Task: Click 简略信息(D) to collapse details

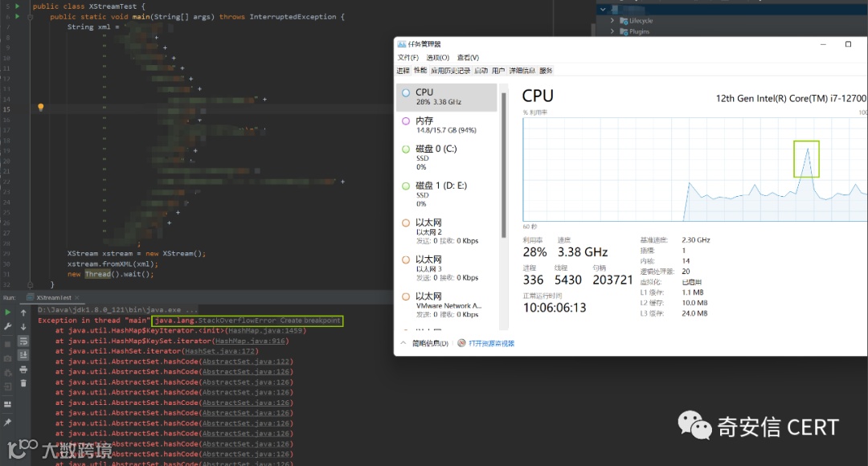Action: [x=424, y=343]
